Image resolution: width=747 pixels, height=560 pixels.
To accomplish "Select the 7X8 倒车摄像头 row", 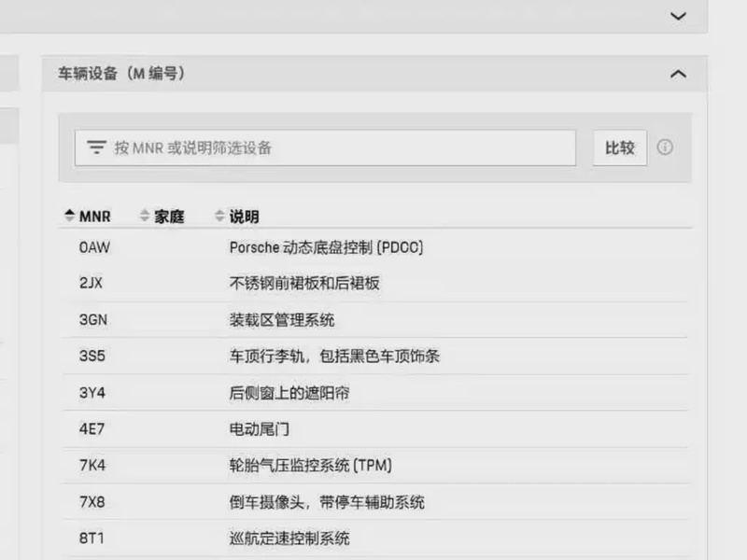I will tap(373, 502).
